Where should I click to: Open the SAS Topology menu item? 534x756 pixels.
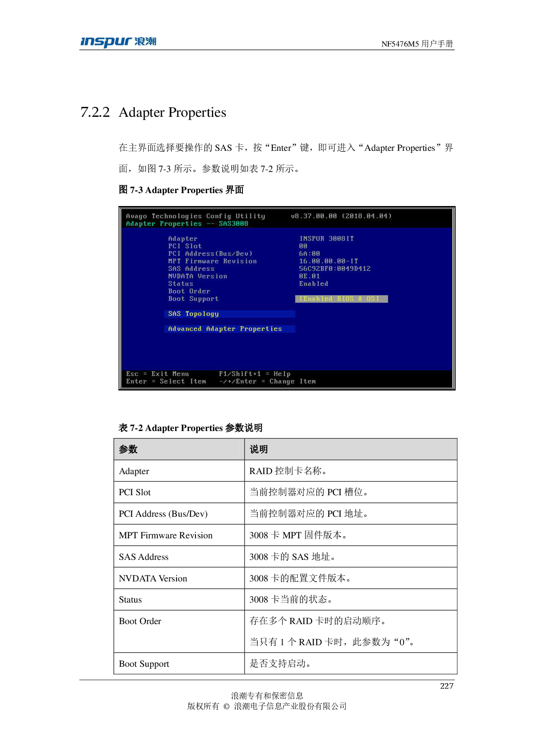(193, 314)
